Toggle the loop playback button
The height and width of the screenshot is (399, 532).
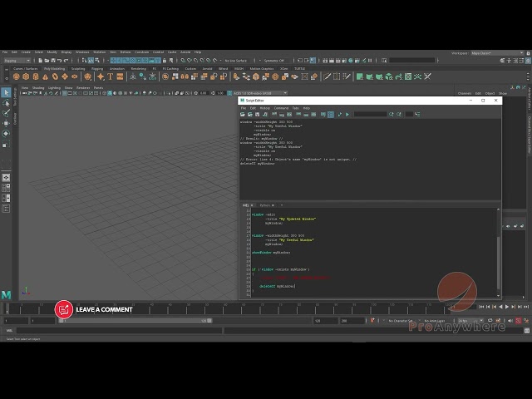(x=490, y=320)
